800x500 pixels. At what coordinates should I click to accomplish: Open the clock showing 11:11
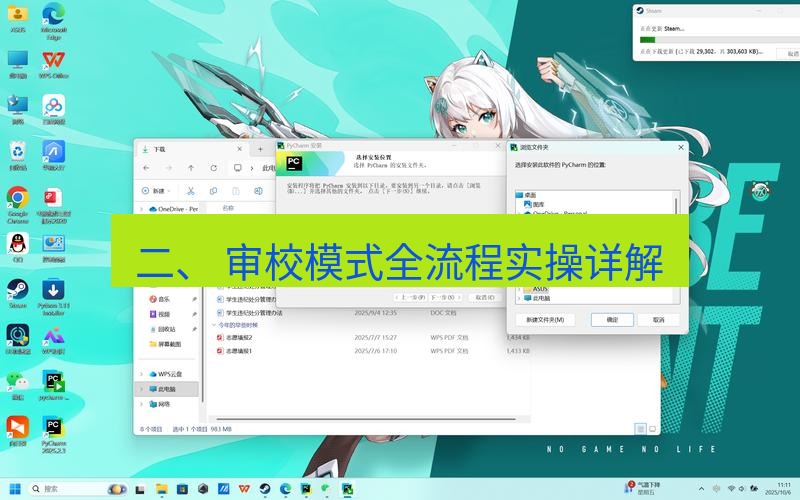[778, 488]
